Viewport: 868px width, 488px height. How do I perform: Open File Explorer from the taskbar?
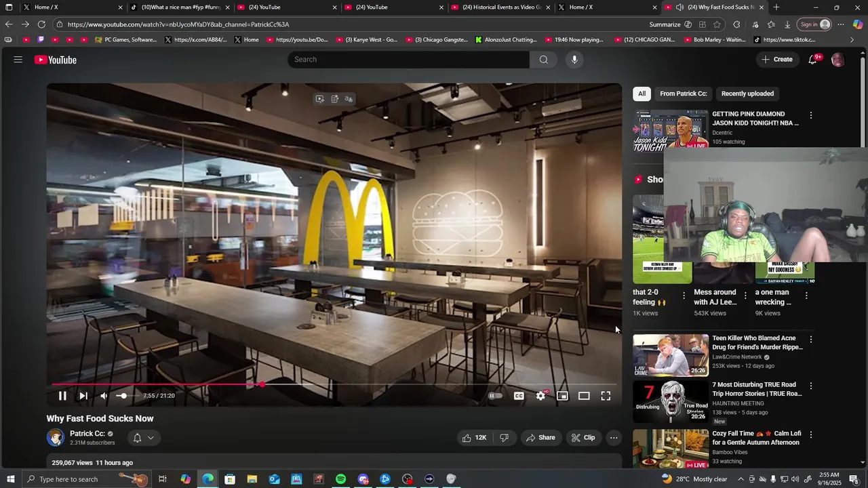click(x=252, y=479)
